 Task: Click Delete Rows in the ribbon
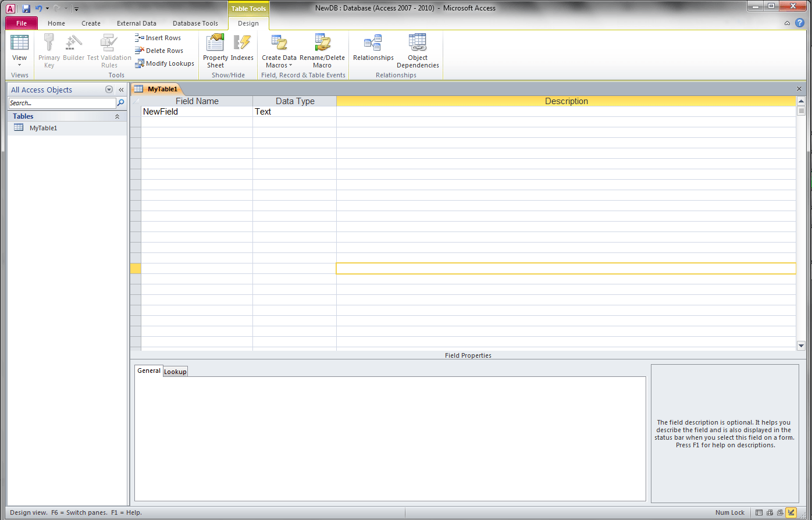(x=159, y=51)
